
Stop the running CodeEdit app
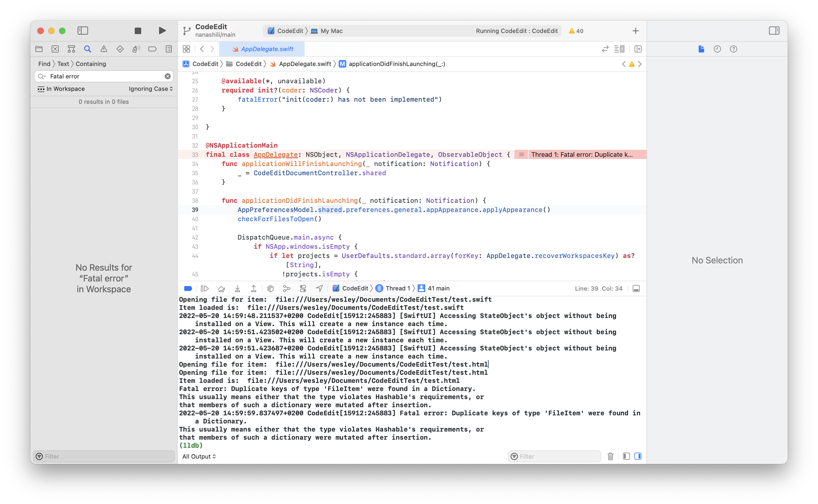138,31
